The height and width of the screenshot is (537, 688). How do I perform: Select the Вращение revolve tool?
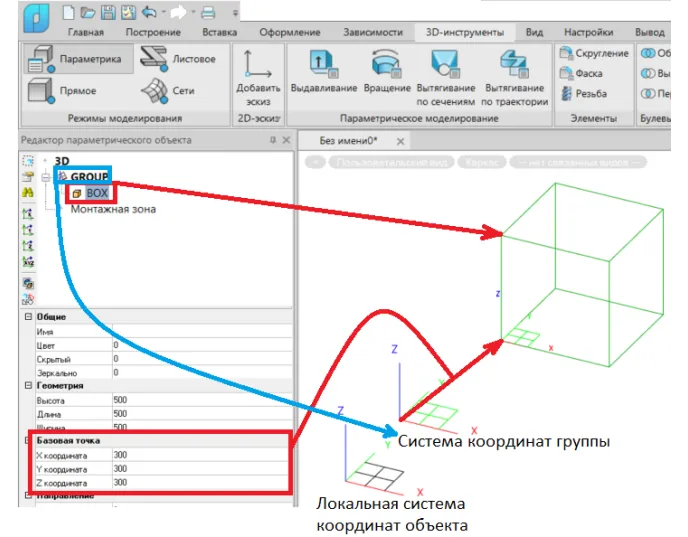(x=387, y=71)
